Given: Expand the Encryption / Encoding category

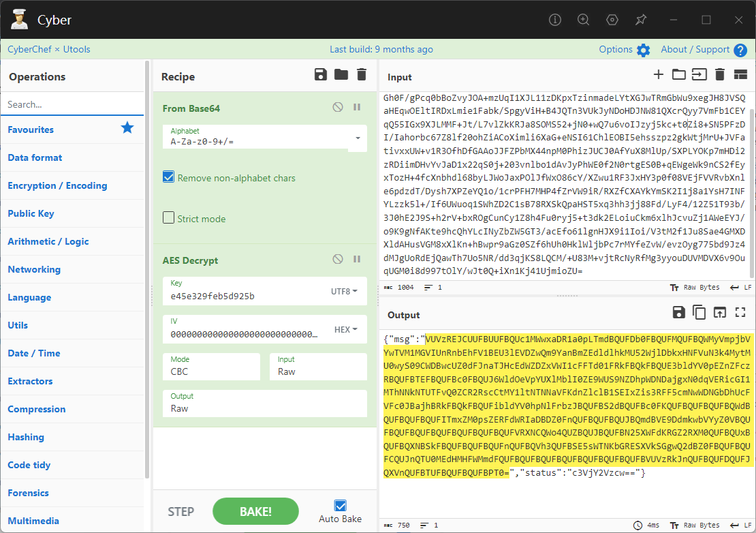Looking at the screenshot, I should (x=72, y=185).
